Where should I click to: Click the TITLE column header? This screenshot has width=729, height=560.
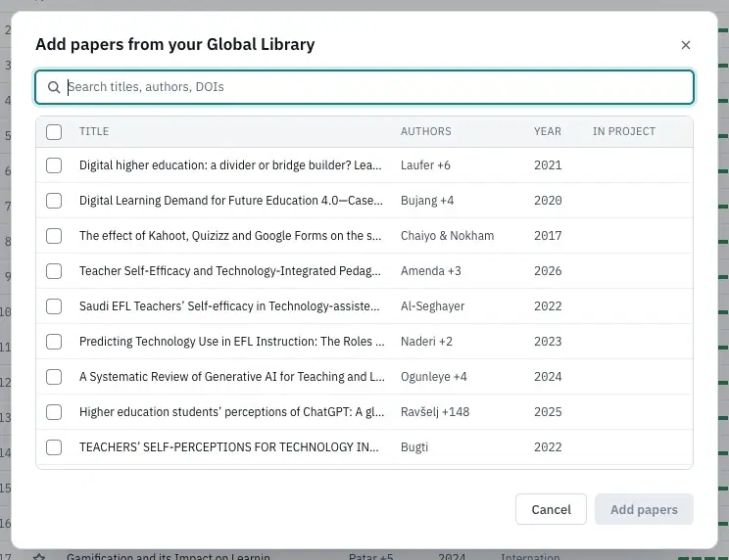click(94, 131)
